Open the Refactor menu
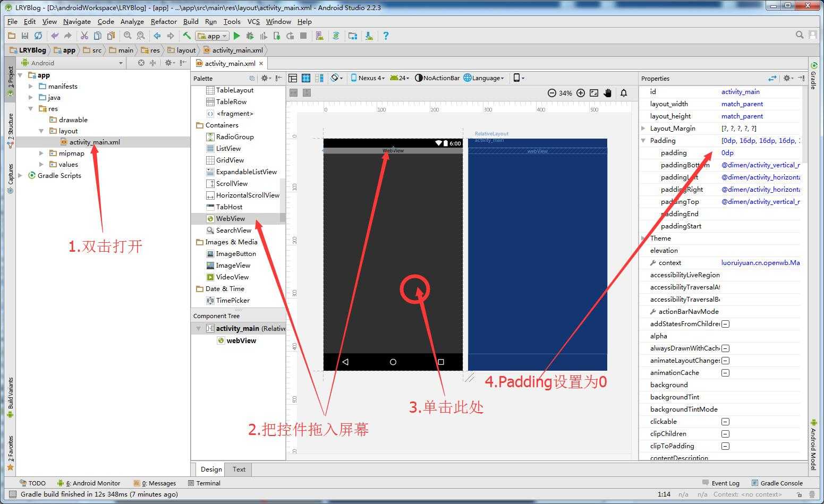The height and width of the screenshot is (504, 824). [x=164, y=22]
